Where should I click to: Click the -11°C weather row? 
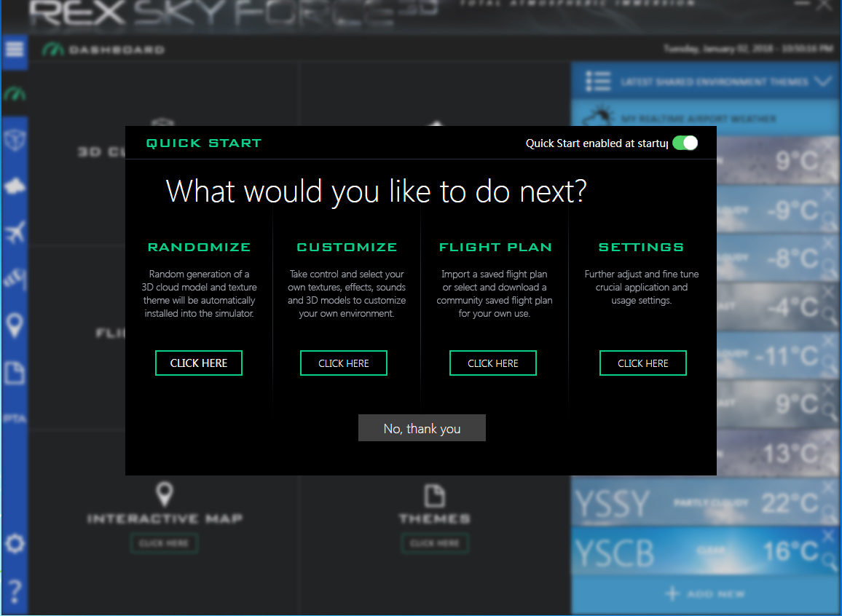tap(778, 356)
